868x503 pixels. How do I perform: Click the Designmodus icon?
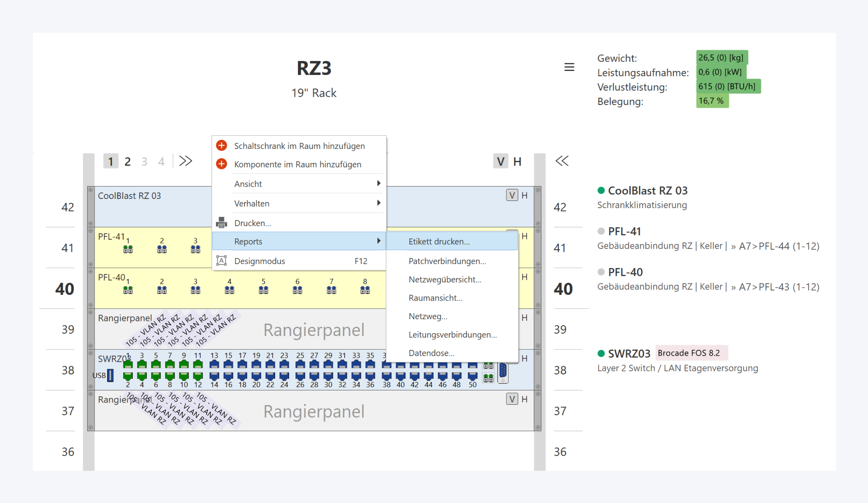(221, 261)
